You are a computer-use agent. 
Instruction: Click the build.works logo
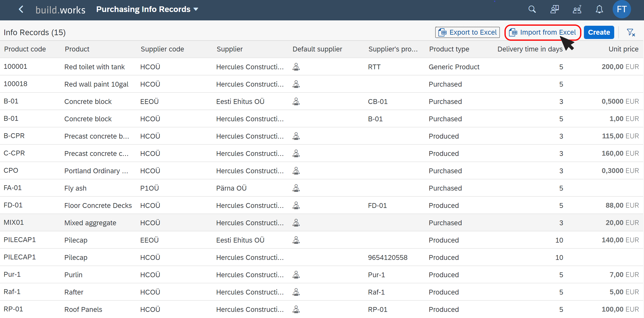click(x=60, y=10)
